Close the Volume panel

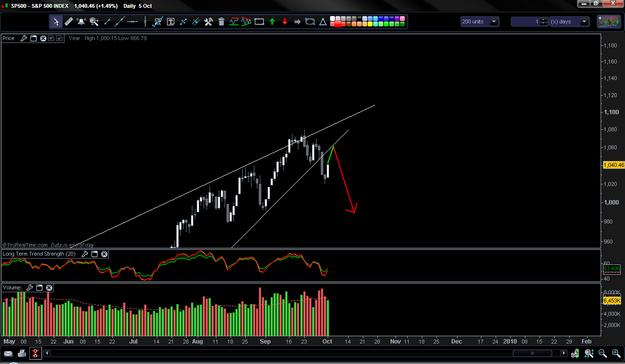[49, 287]
